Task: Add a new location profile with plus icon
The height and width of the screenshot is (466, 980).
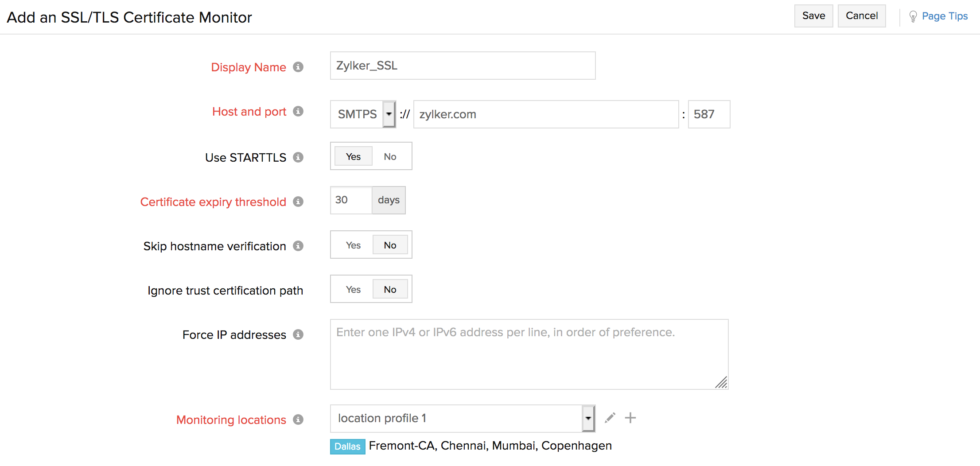Action: click(630, 418)
